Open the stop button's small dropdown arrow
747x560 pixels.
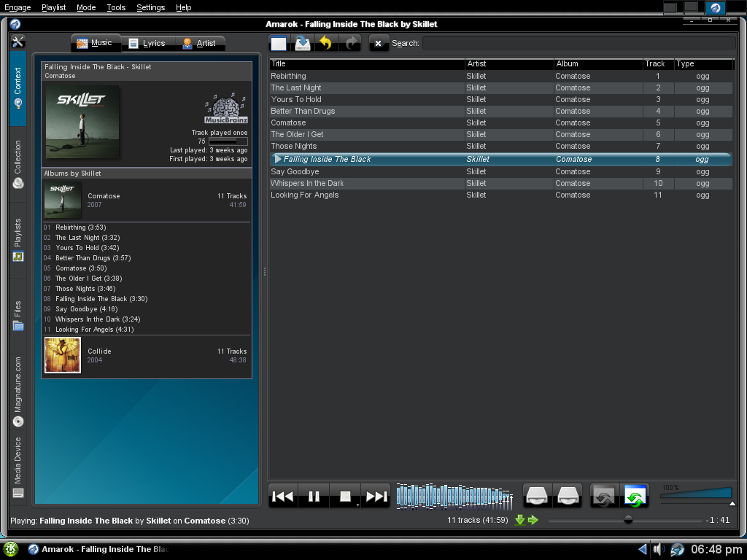coord(357,505)
